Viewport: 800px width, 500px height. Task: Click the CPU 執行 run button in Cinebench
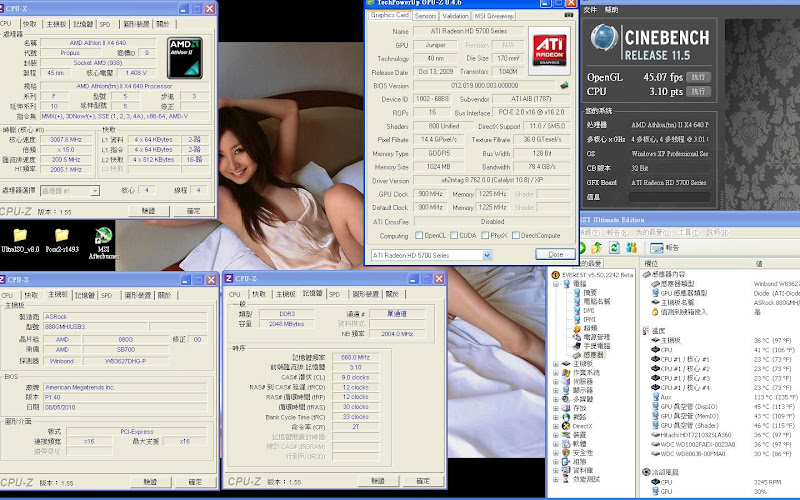tap(698, 91)
